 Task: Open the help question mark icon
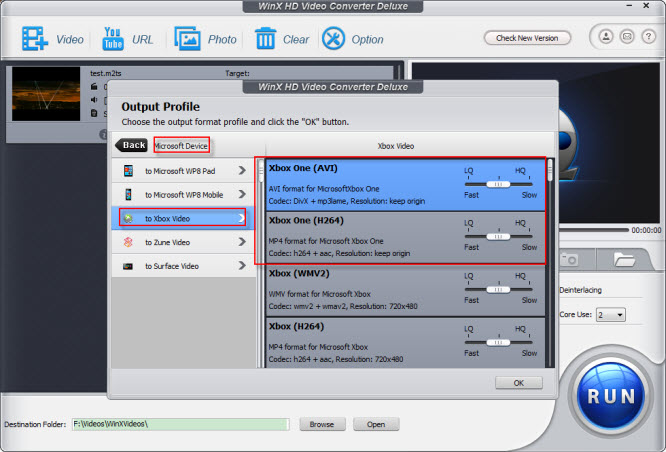[648, 37]
